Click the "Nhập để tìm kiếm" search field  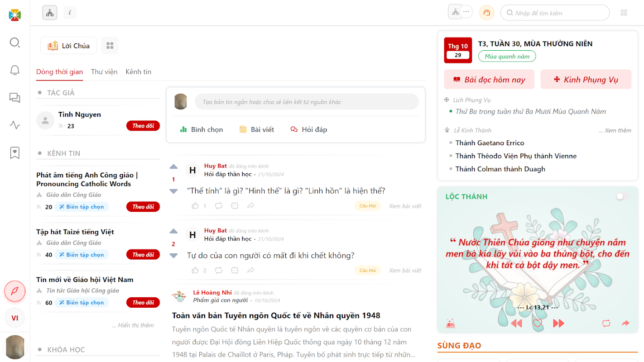click(x=555, y=13)
